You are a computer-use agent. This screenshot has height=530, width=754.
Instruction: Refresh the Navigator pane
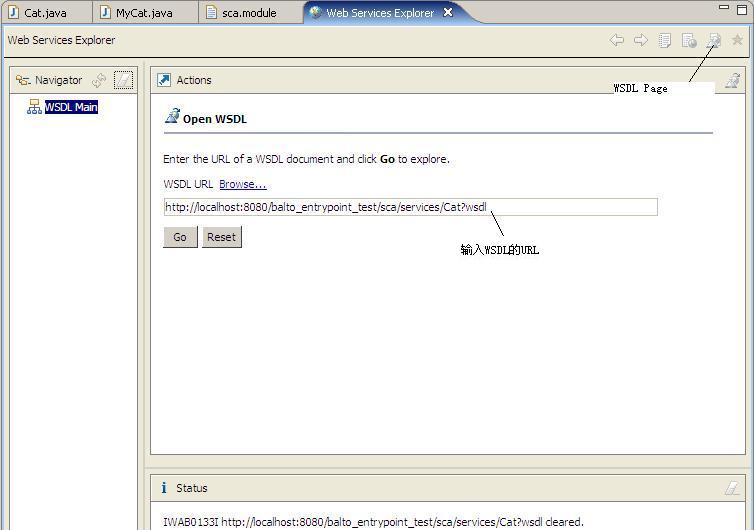[x=99, y=80]
